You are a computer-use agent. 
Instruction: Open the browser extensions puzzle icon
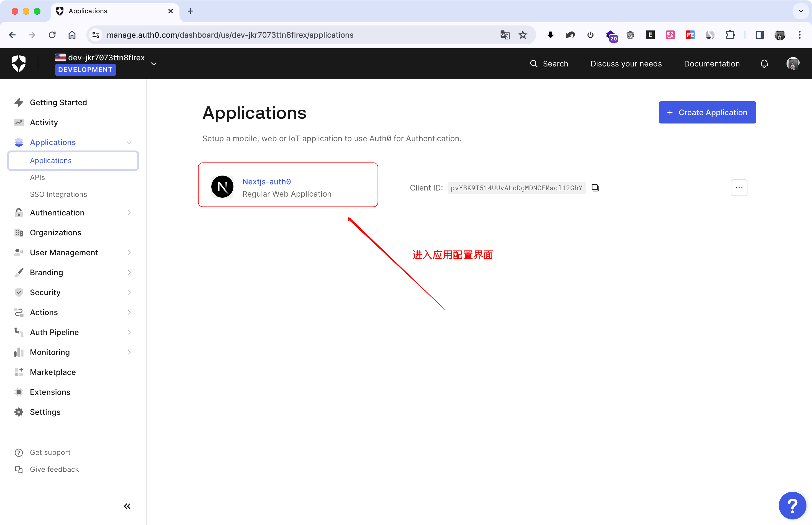coord(730,35)
